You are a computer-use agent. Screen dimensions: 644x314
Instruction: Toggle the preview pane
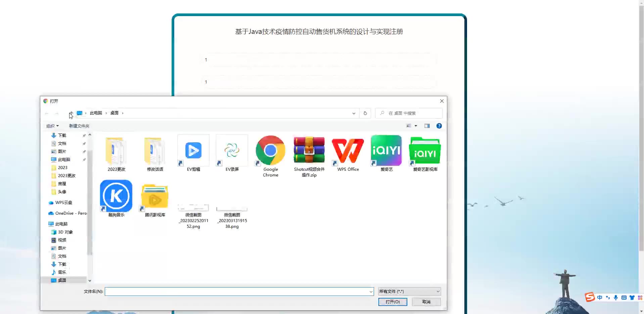click(427, 126)
